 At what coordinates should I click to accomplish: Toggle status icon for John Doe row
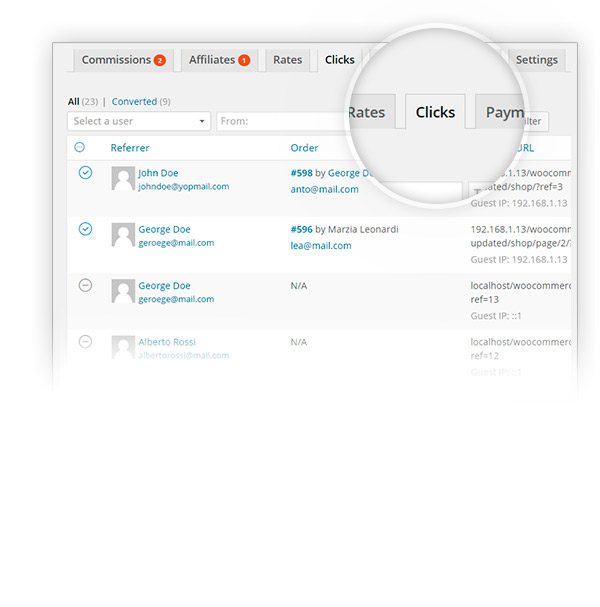[85, 173]
